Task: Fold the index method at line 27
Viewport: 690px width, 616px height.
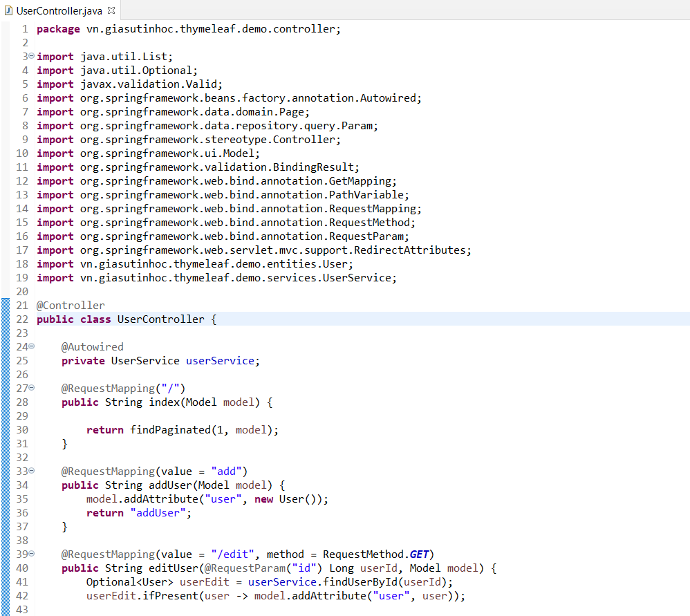Action: click(x=31, y=389)
